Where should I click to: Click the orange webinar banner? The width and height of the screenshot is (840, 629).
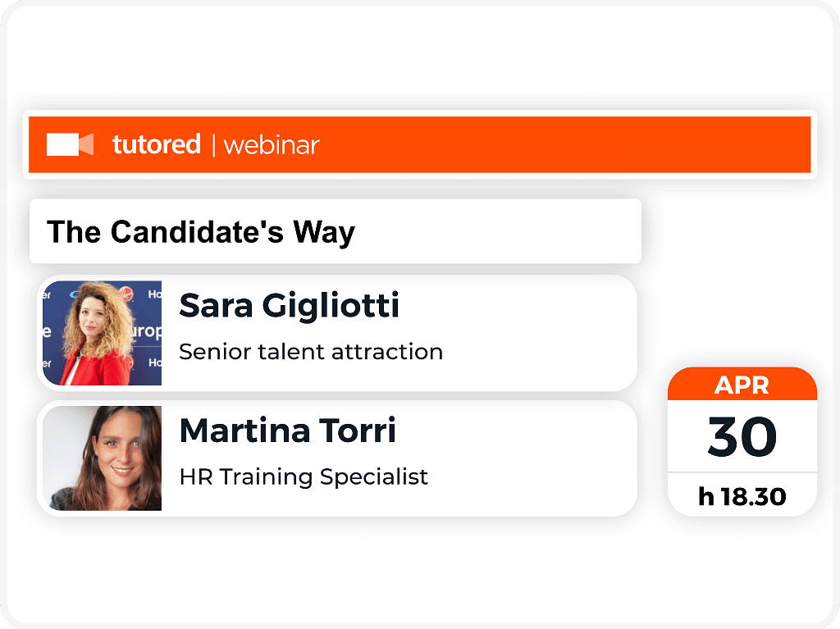click(419, 144)
